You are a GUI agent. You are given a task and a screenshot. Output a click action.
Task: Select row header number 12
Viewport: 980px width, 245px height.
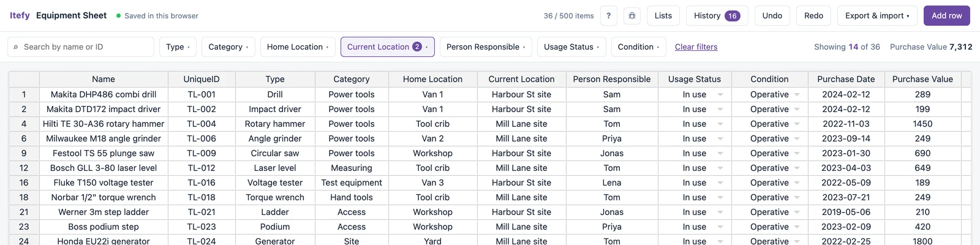(x=24, y=168)
